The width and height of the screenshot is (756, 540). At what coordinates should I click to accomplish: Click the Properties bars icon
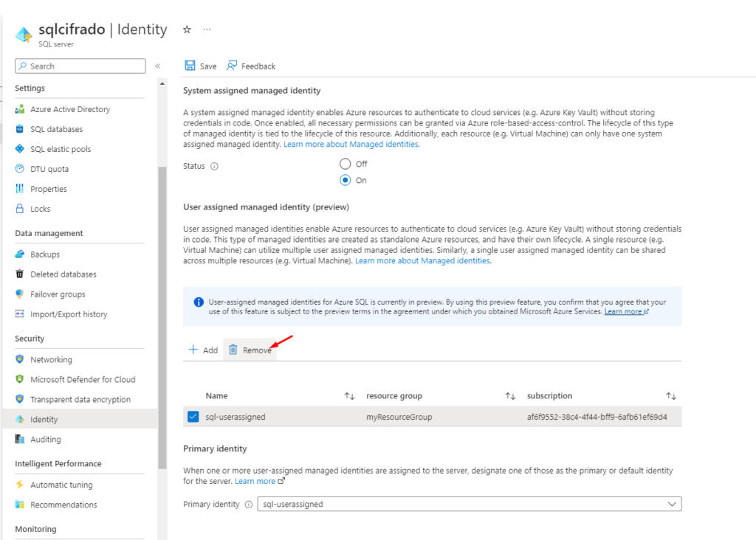coord(20,188)
